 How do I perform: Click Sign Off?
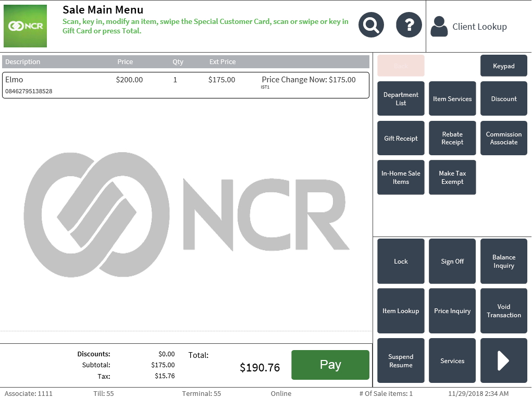[x=452, y=262]
